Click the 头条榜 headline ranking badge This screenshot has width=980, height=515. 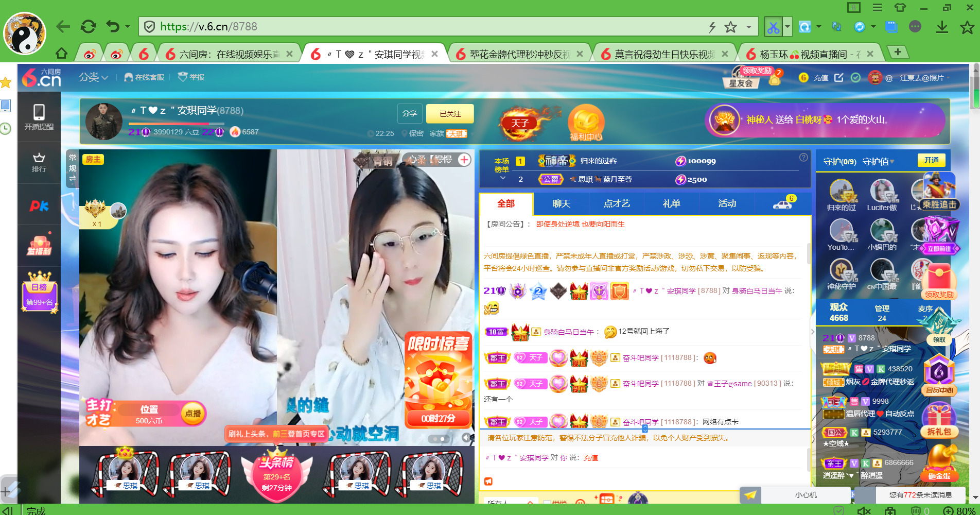[x=277, y=474]
